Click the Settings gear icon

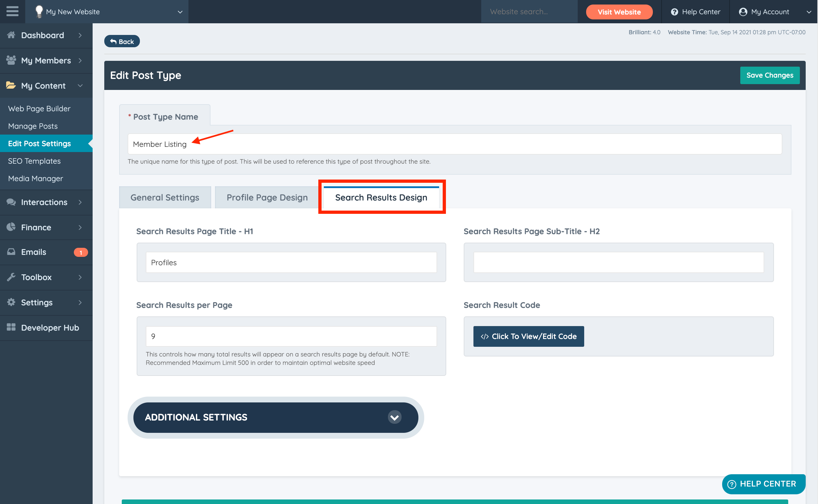pos(11,302)
